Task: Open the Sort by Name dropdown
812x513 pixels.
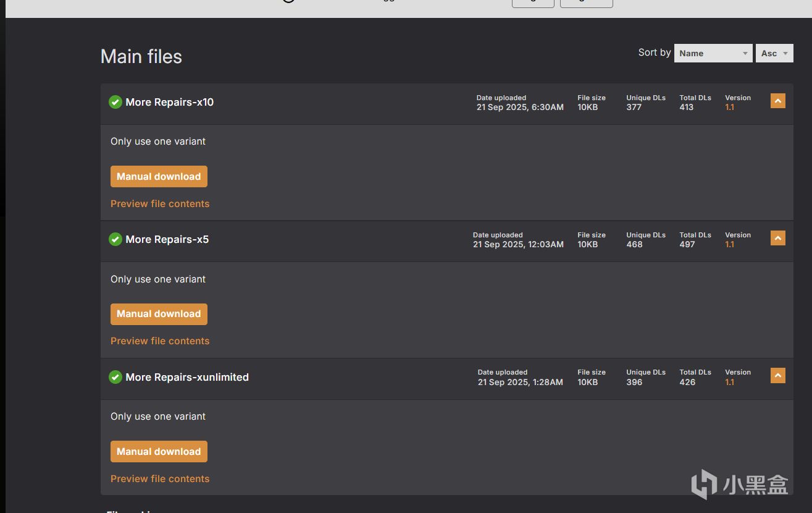Action: click(x=713, y=53)
